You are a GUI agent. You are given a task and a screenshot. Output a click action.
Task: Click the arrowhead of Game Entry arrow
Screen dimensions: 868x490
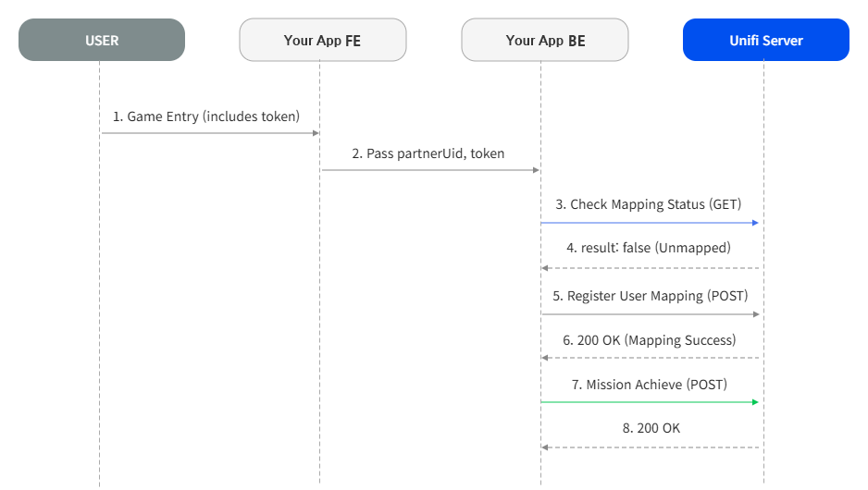tap(316, 133)
